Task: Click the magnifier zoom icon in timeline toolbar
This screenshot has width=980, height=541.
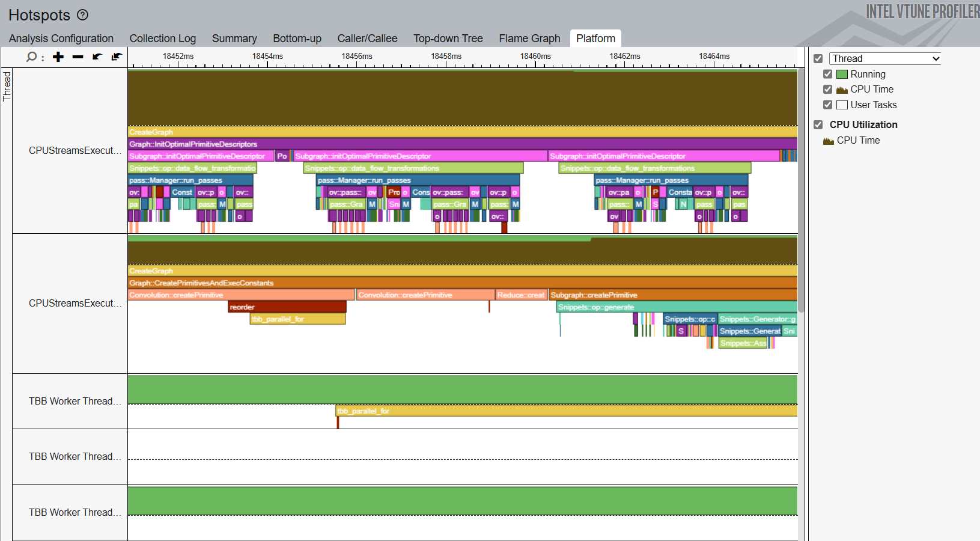Action: [x=31, y=57]
